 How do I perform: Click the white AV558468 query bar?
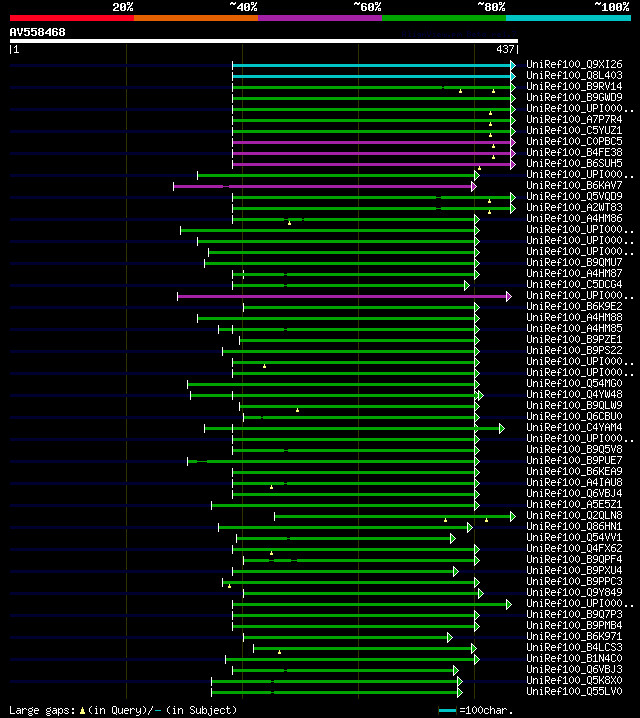[264, 41]
